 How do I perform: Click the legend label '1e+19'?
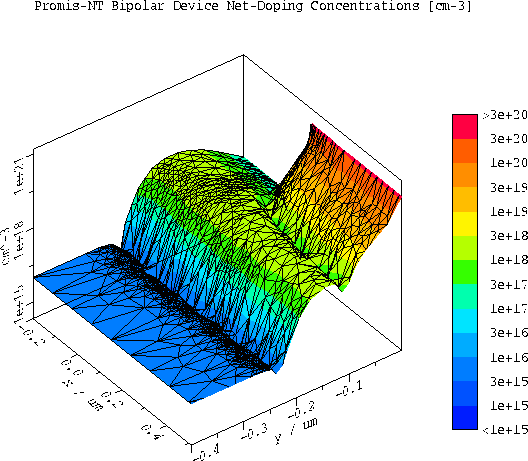click(x=508, y=212)
